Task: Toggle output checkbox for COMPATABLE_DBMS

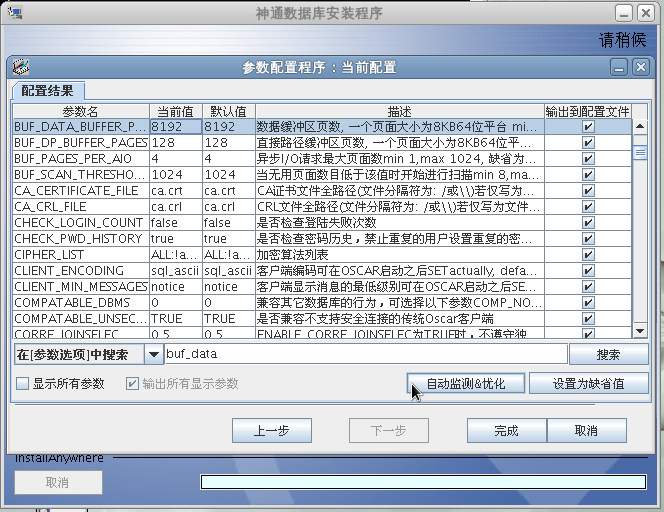Action: click(588, 302)
